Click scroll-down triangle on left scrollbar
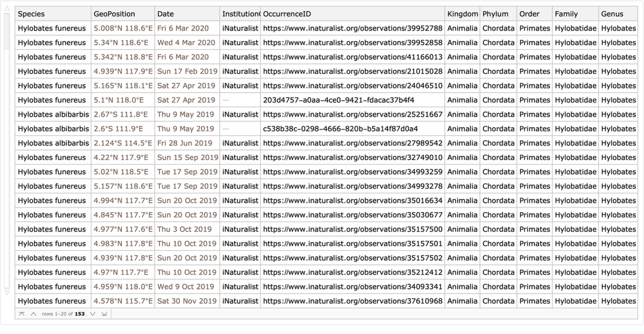The height and width of the screenshot is (334, 644). [7, 292]
